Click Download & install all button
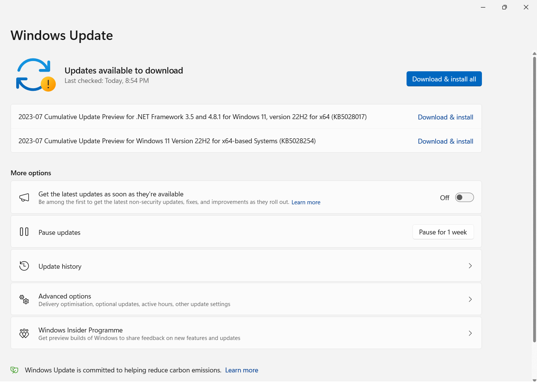This screenshot has width=537, height=392. (x=444, y=79)
